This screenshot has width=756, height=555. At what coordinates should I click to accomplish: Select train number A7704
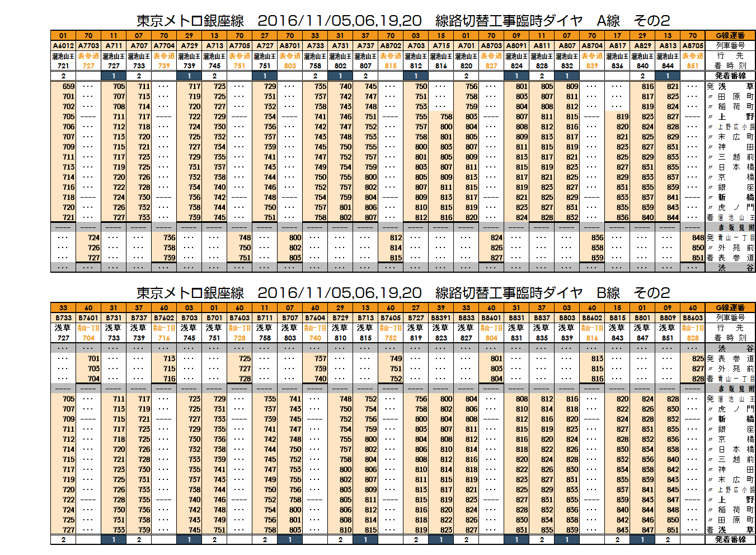[164, 46]
